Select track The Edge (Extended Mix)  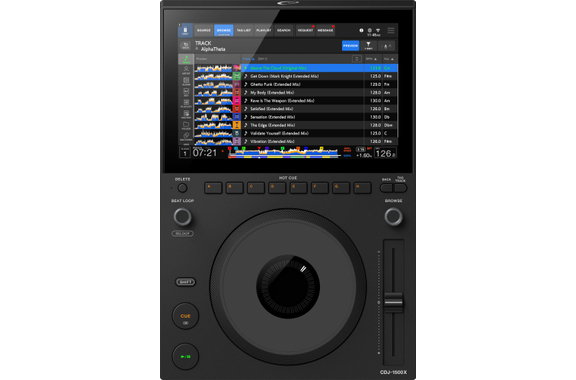(320, 125)
